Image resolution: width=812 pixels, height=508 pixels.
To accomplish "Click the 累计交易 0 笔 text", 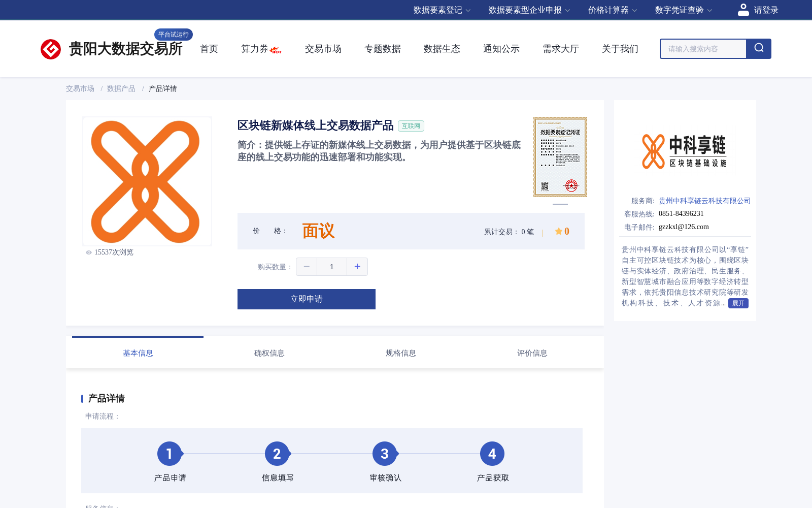I will click(509, 232).
